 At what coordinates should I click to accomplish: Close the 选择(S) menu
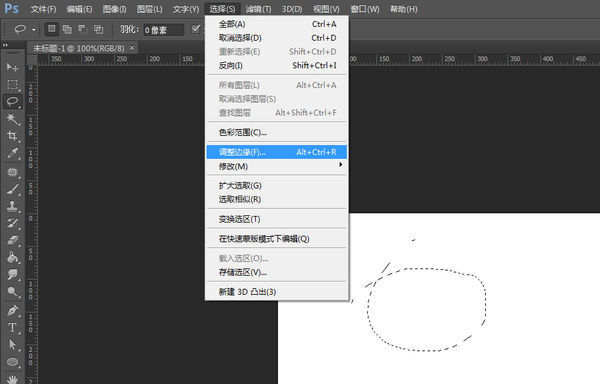click(222, 9)
